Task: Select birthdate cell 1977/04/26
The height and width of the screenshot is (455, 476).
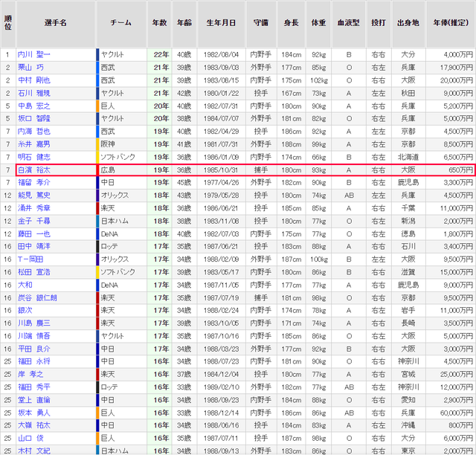Action: tap(222, 182)
